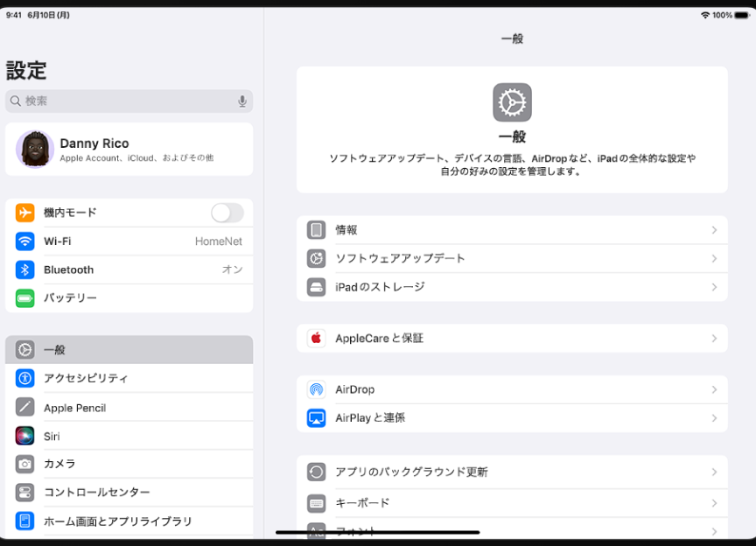Tap Danny Rico's avatar picture
756x546 pixels.
(35, 149)
